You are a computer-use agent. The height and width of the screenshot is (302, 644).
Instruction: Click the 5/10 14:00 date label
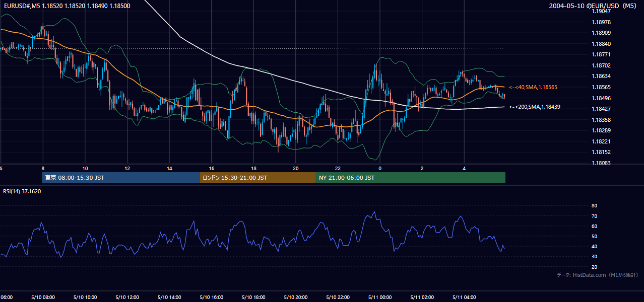169,297
